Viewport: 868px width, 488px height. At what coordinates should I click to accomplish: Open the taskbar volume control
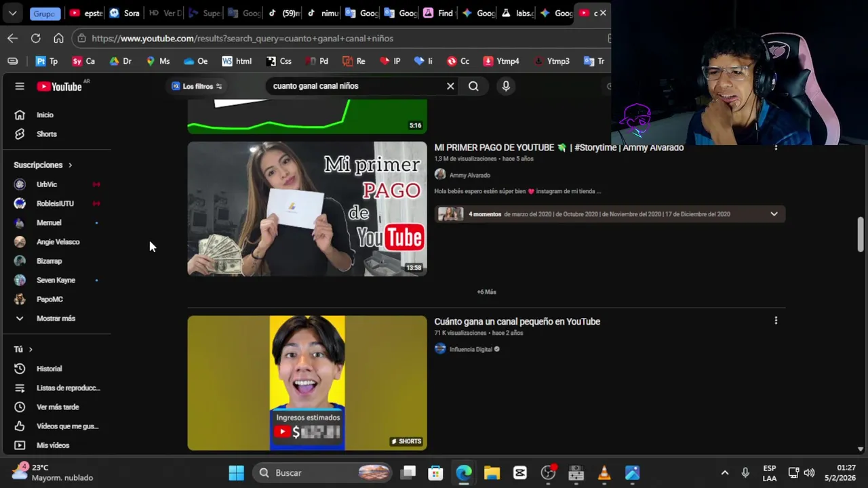point(809,472)
